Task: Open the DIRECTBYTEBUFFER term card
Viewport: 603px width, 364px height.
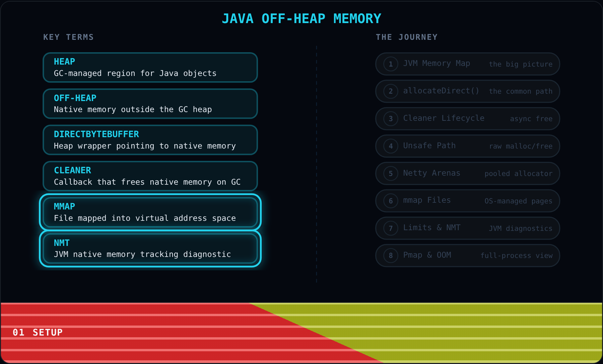Action: (x=150, y=140)
